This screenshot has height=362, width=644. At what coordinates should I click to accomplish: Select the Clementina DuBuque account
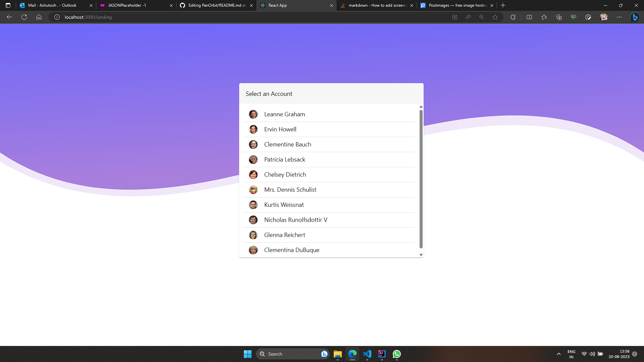coord(291,250)
